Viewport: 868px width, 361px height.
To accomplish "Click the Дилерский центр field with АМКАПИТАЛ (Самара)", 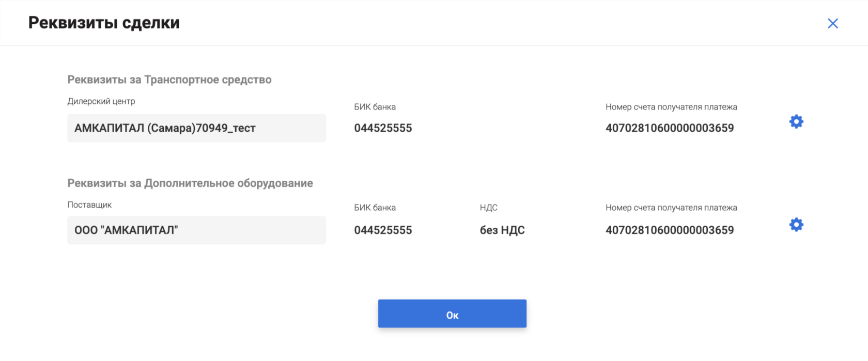I will coord(196,128).
